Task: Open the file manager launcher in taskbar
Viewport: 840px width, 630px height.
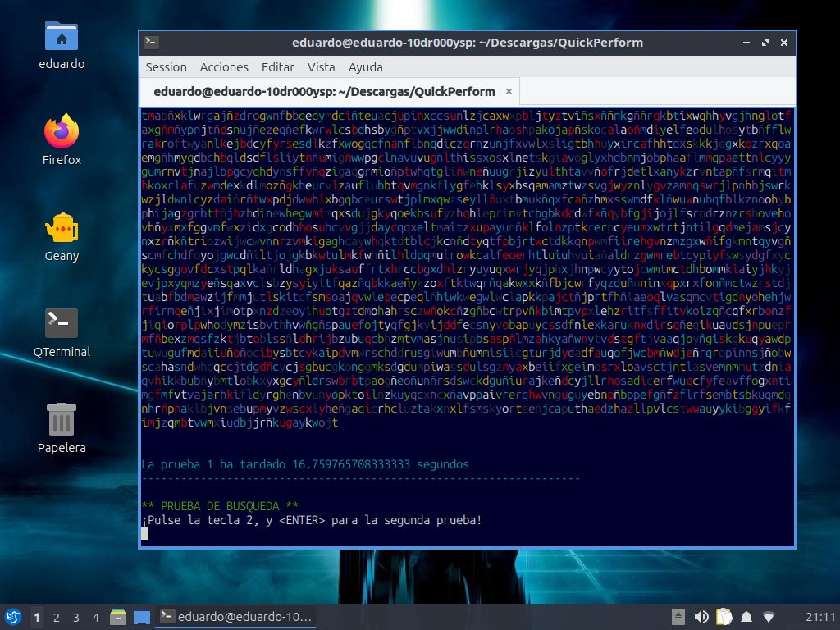Action: 118,617
